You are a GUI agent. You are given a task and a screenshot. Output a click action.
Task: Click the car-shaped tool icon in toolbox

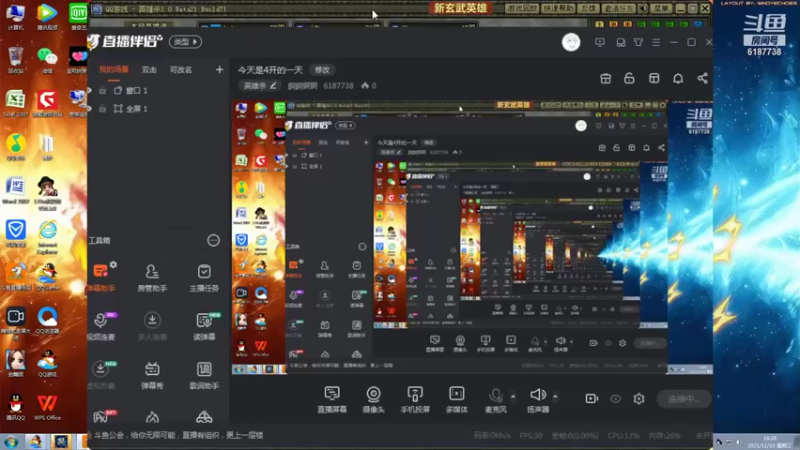click(204, 417)
